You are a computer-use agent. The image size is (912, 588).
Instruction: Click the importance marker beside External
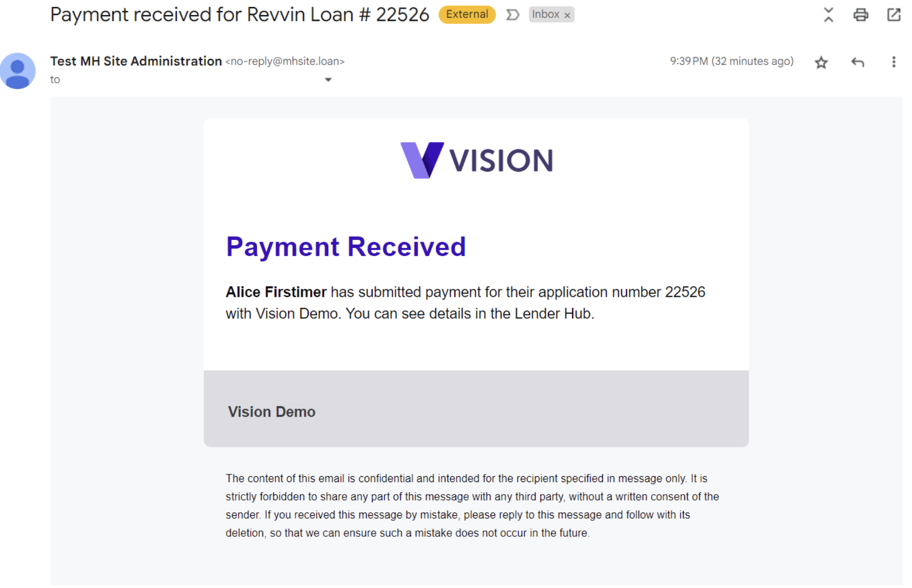tap(512, 15)
